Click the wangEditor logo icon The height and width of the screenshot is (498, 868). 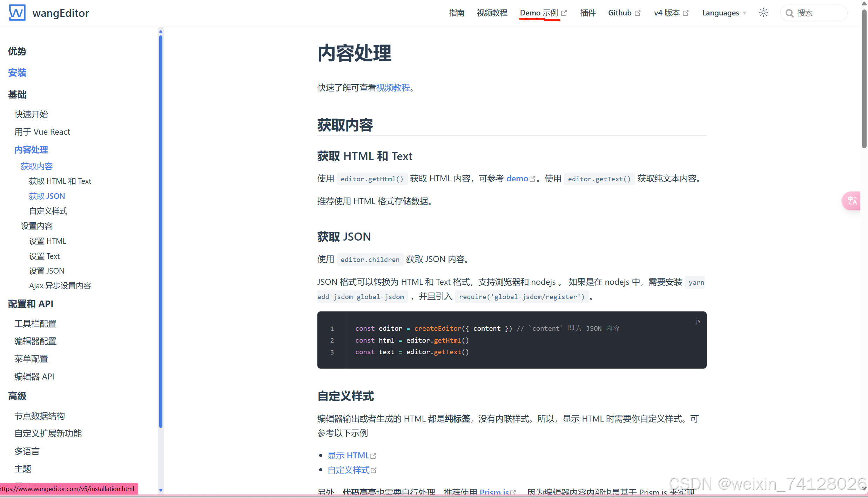(x=17, y=13)
